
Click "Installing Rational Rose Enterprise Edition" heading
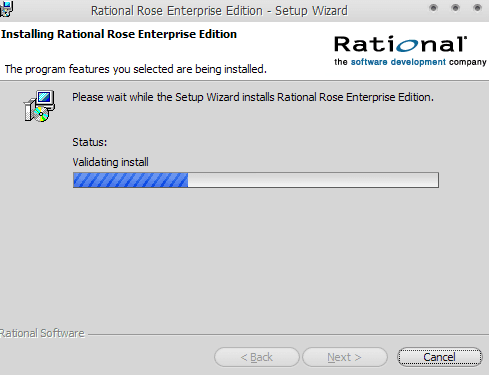tap(119, 34)
